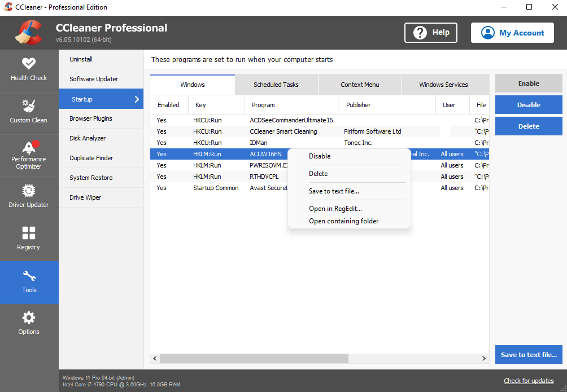Open Software Updater in Tools submenu
This screenshot has height=392, width=567.
coord(101,79)
